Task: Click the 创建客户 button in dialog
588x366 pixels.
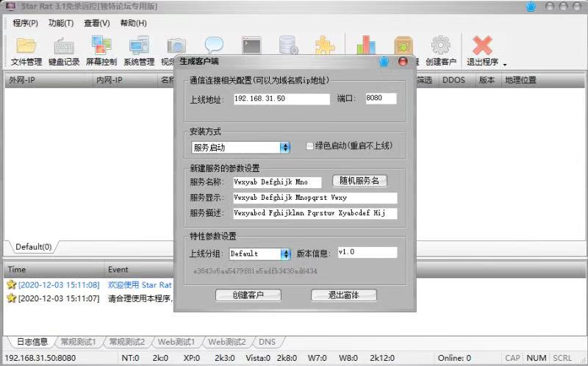Action: pos(248,295)
